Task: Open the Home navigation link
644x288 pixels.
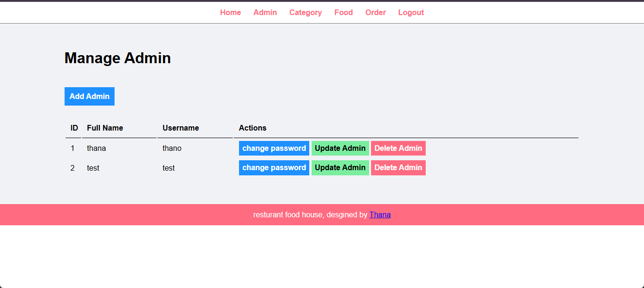Action: coord(231,13)
